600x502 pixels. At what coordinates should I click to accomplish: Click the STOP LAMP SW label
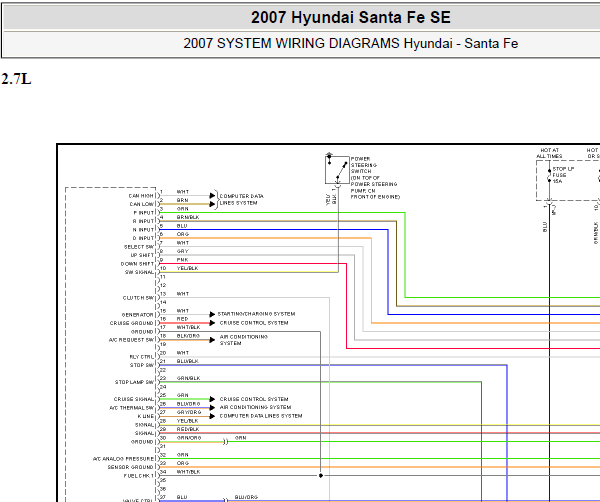134,382
